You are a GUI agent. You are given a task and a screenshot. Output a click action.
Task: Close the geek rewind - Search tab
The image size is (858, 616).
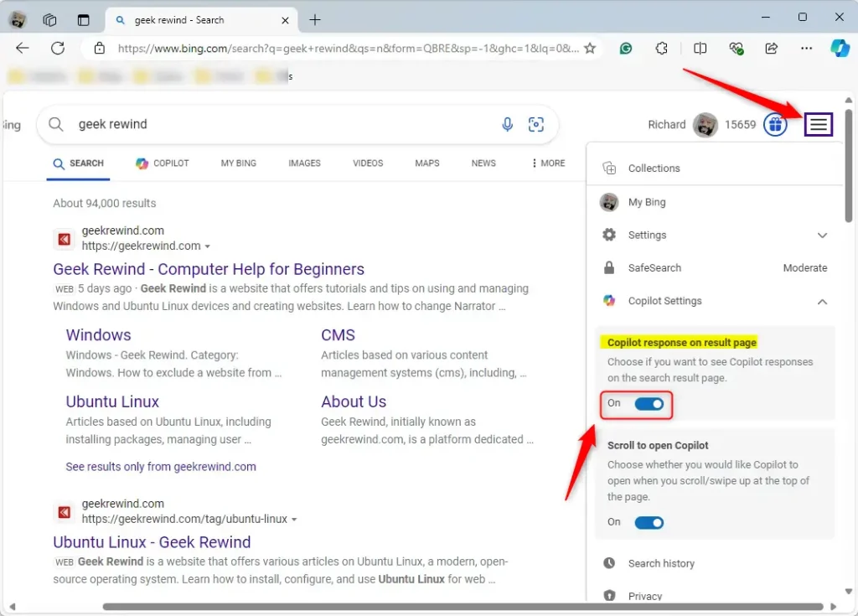pos(285,20)
